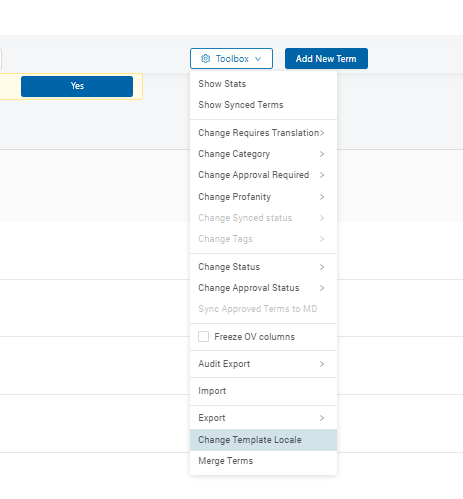The image size is (463, 499).
Task: Open Change Requires Translation submenu
Action: point(263,133)
